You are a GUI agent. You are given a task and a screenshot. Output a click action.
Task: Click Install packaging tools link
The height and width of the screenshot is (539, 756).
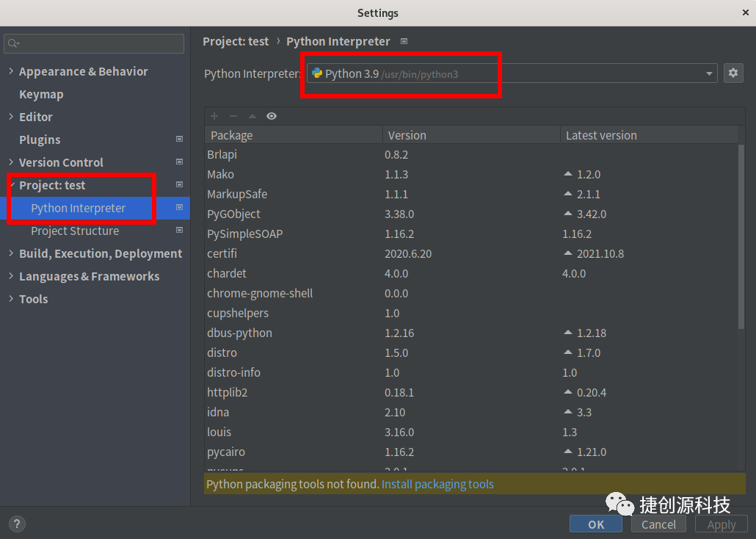[437, 484]
